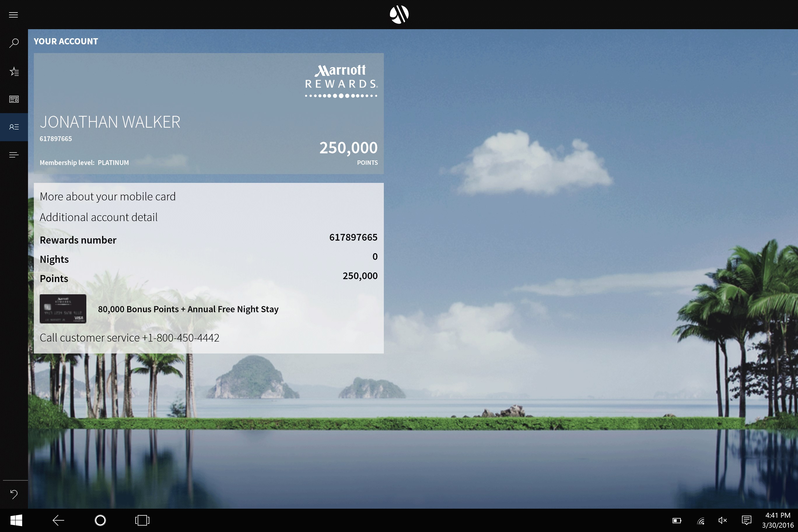Open the text lines icon below account
798x532 pixels.
14,155
